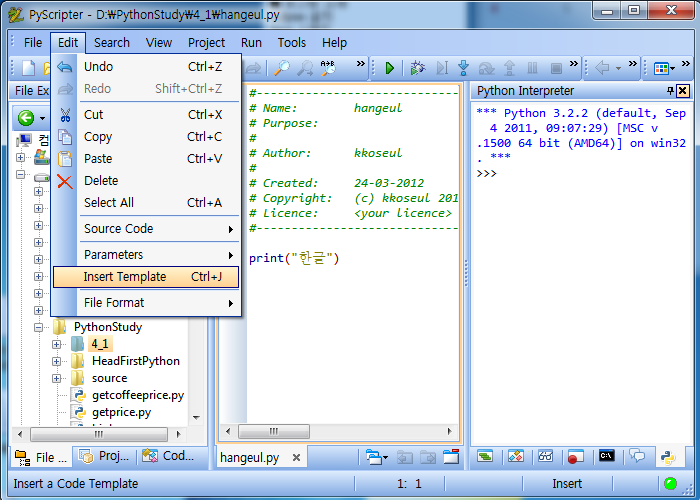Choose Select All in the Edit menu

[x=146, y=202]
